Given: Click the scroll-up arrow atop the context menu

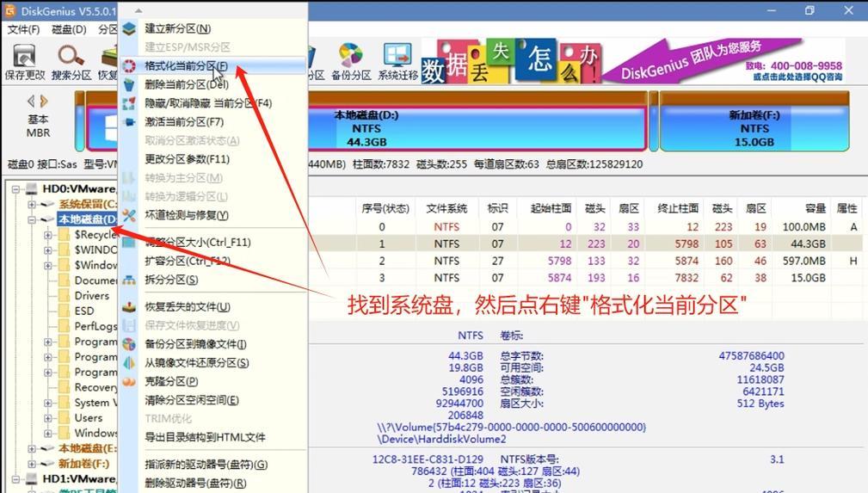Looking at the screenshot, I should pyautogui.click(x=139, y=10).
